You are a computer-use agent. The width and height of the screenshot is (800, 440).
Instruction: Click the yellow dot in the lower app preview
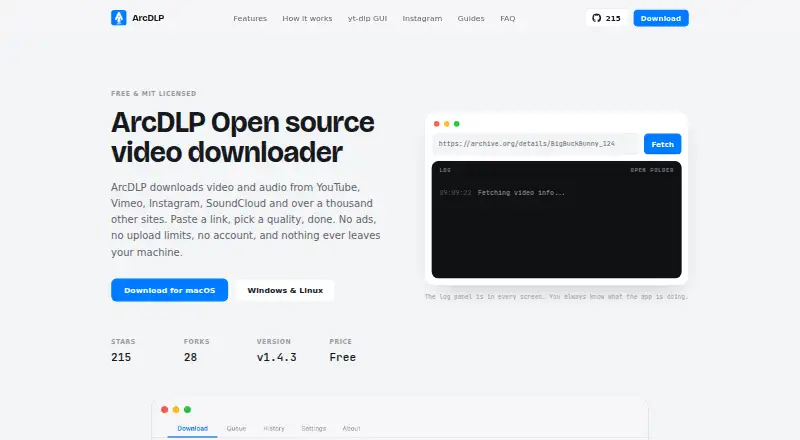pyautogui.click(x=176, y=409)
